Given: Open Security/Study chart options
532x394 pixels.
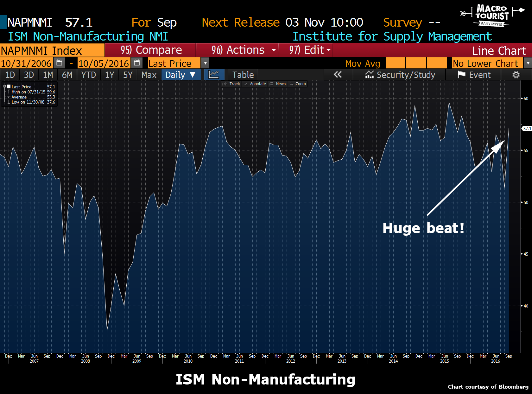Looking at the screenshot, I should click(x=400, y=75).
